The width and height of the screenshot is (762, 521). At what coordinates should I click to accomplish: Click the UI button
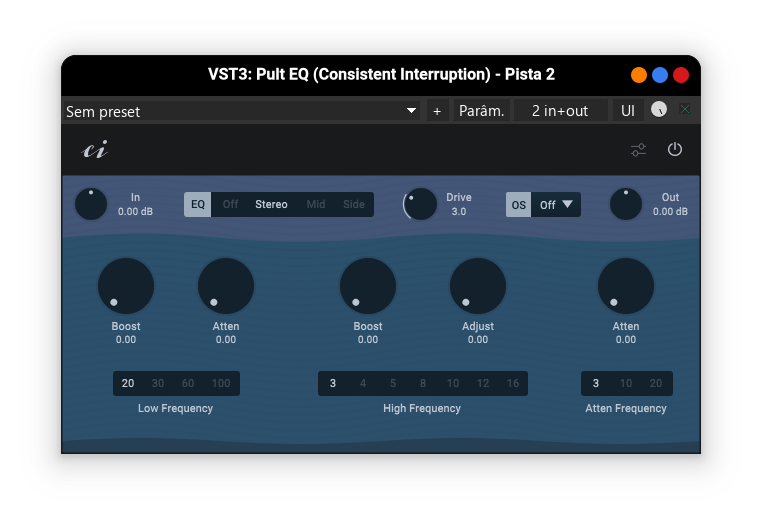627,111
